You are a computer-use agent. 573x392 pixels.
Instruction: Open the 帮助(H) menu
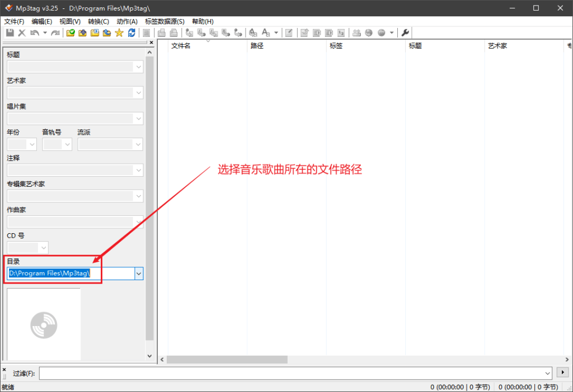203,22
